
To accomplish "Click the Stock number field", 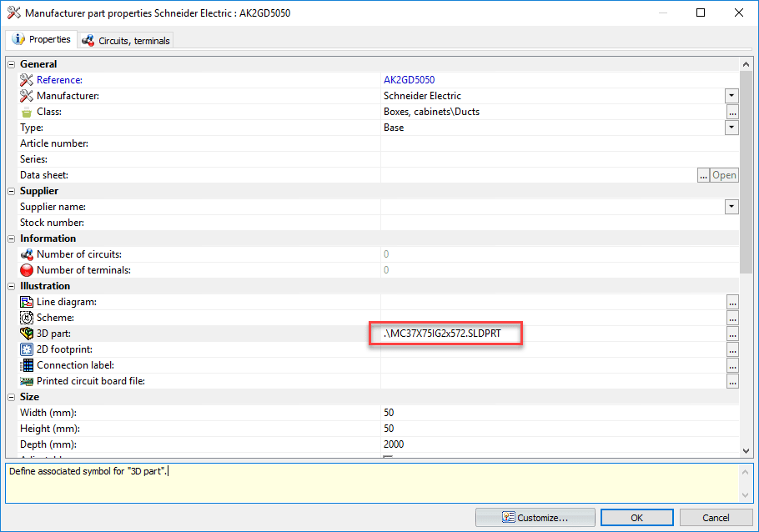I will (x=560, y=223).
